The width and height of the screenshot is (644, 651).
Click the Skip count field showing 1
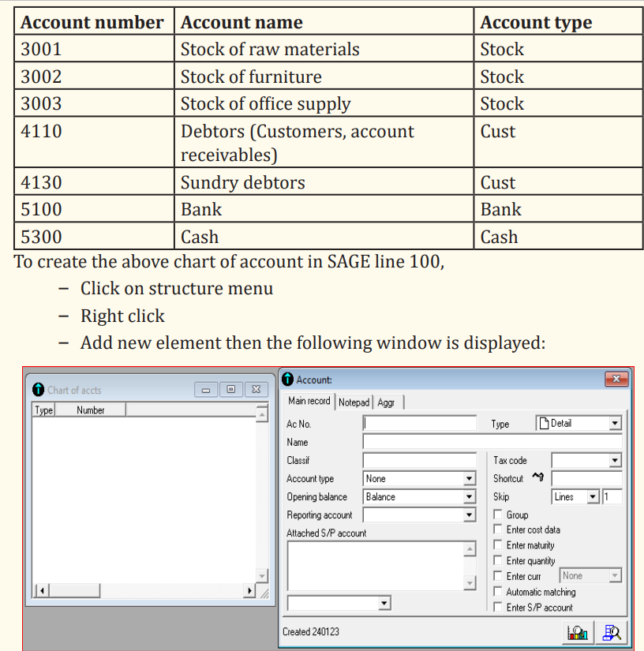pos(612,496)
